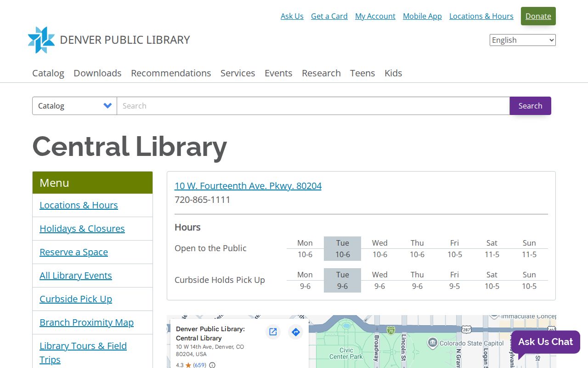Click the Open to the Public row label
The width and height of the screenshot is (588, 368).
pyautogui.click(x=210, y=248)
